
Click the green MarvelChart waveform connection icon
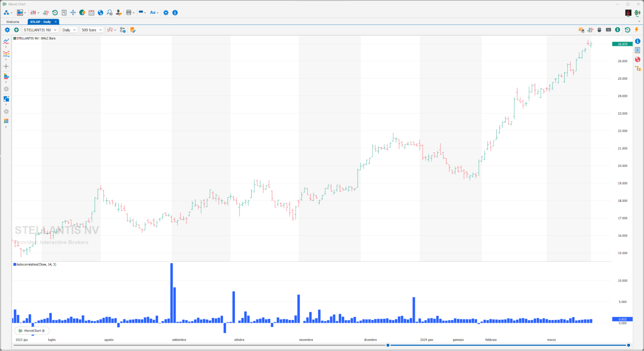tap(637, 13)
